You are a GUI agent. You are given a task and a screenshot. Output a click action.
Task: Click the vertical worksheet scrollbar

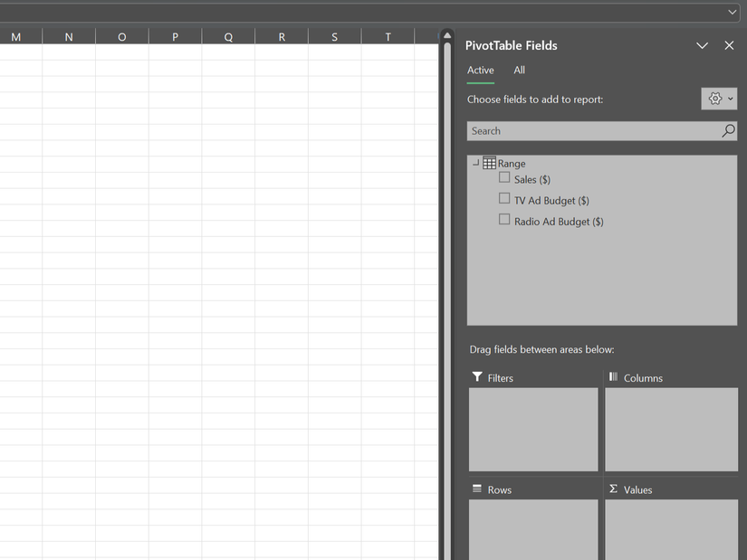[x=447, y=271]
